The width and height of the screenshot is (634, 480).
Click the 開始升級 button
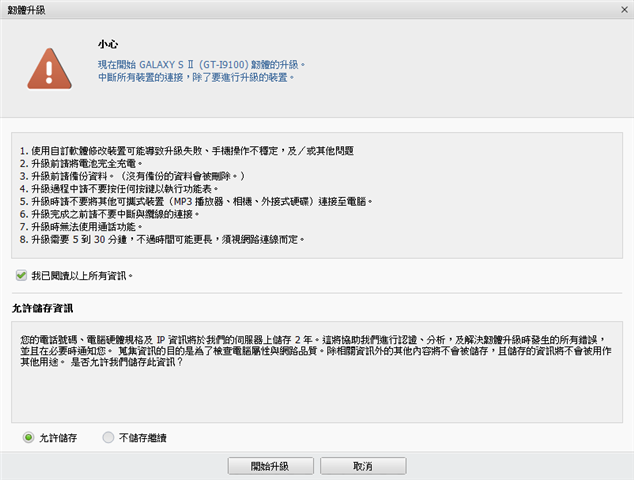[271, 466]
